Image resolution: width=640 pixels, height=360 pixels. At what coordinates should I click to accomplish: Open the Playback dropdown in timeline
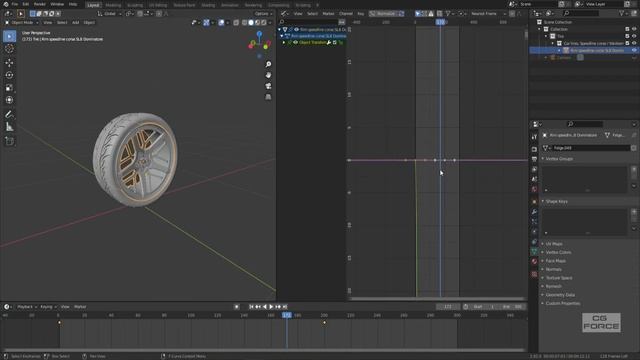click(27, 307)
